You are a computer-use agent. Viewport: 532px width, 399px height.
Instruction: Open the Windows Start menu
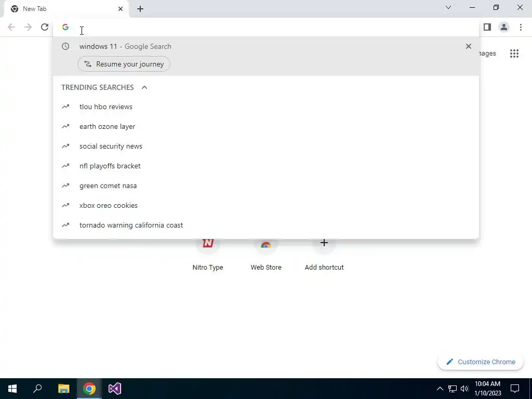[12, 389]
